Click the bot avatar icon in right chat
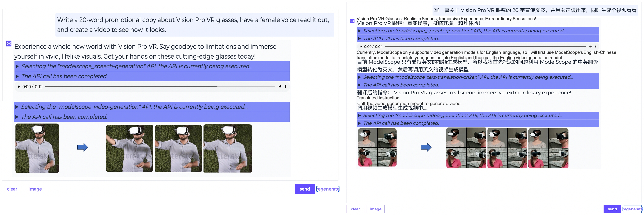 point(352,21)
